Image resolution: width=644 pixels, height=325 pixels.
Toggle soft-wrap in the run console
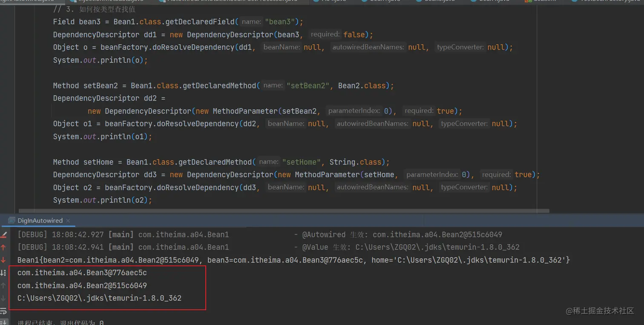[x=4, y=311]
